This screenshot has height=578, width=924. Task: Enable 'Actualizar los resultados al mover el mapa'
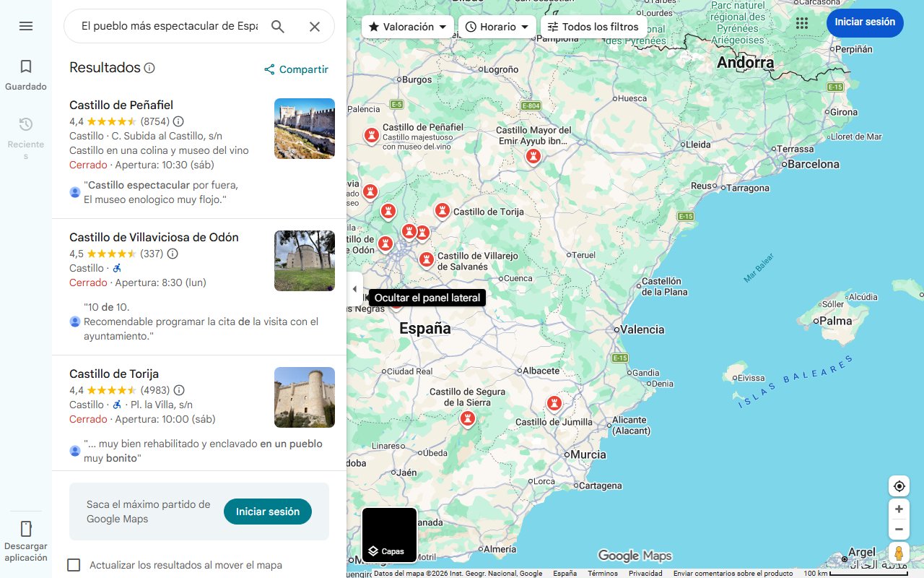(x=73, y=565)
